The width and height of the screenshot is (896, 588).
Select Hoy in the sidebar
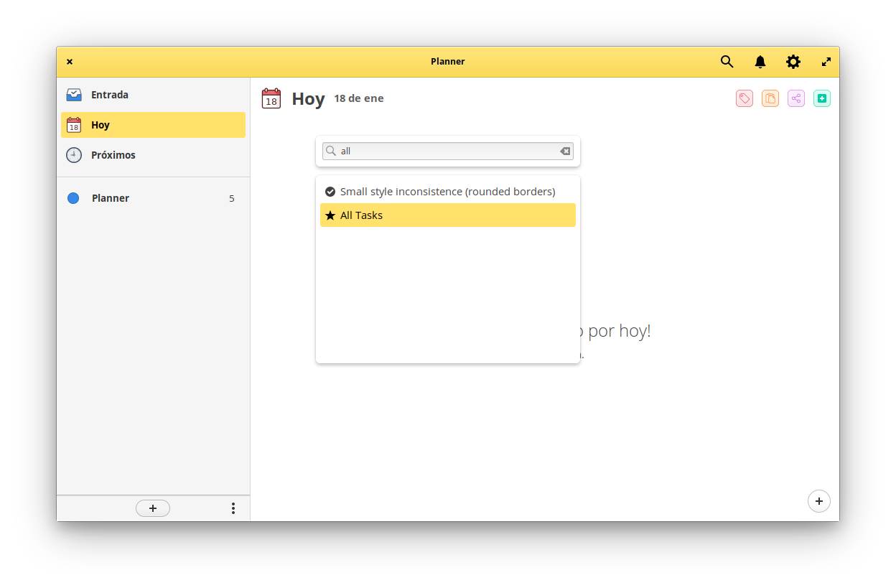point(153,125)
